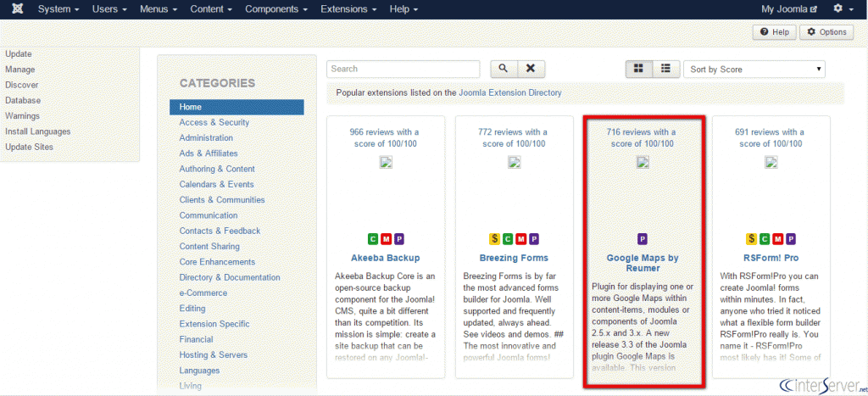Expand the Content menu
This screenshot has height=396, width=868.
(x=211, y=8)
